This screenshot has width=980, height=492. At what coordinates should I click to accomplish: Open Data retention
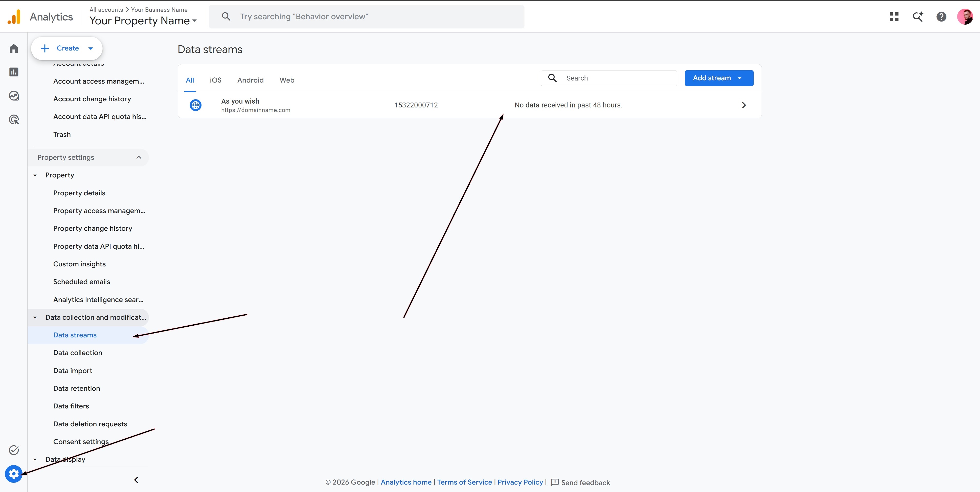76,388
